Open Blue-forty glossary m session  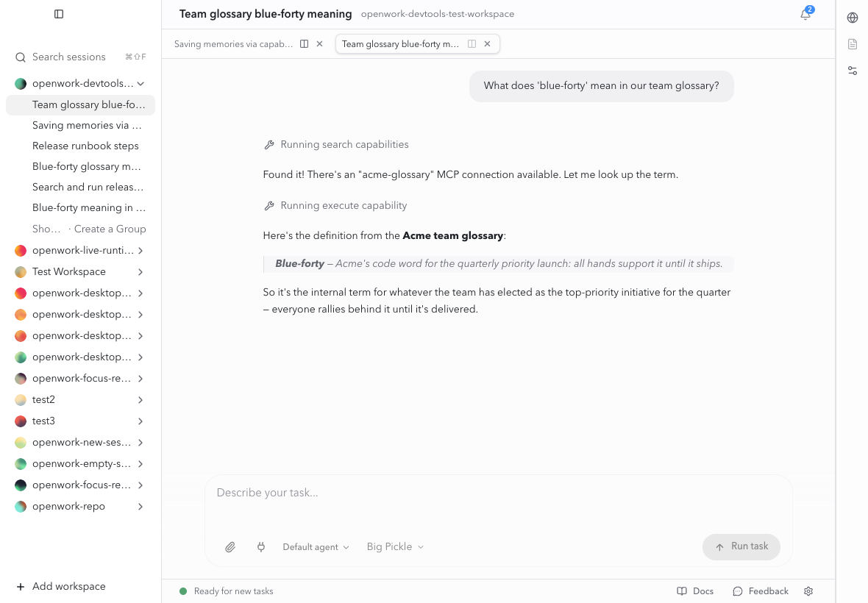tap(86, 166)
